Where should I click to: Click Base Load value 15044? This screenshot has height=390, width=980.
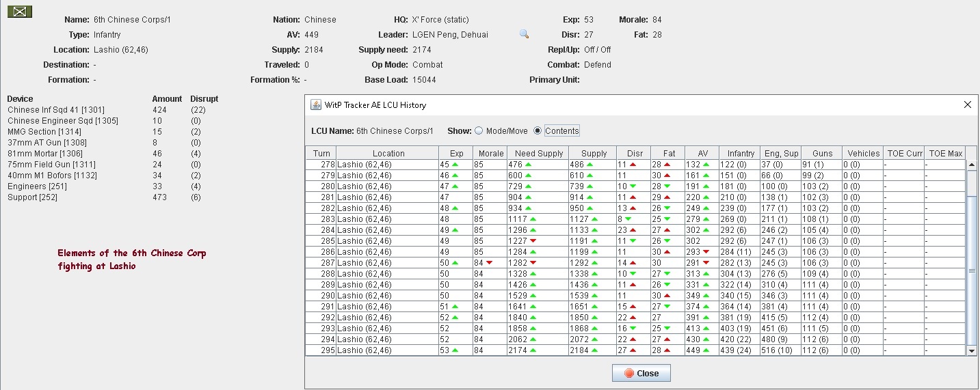tap(424, 80)
